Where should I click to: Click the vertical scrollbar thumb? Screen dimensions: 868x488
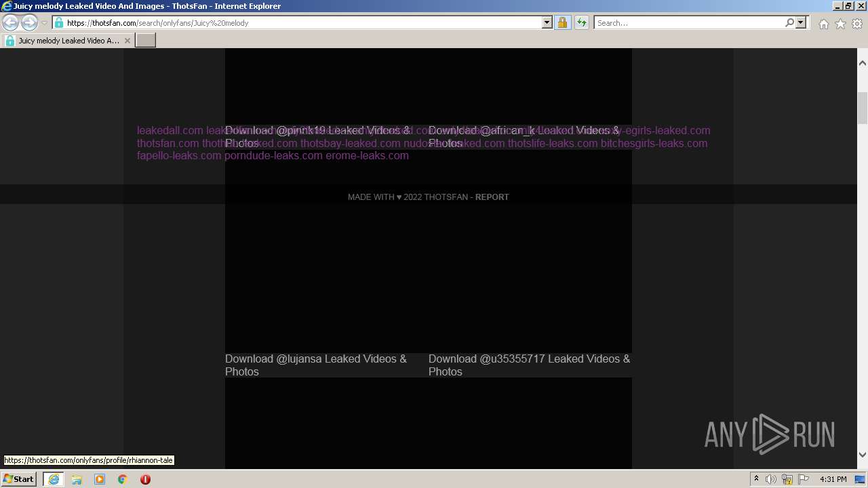(x=863, y=108)
